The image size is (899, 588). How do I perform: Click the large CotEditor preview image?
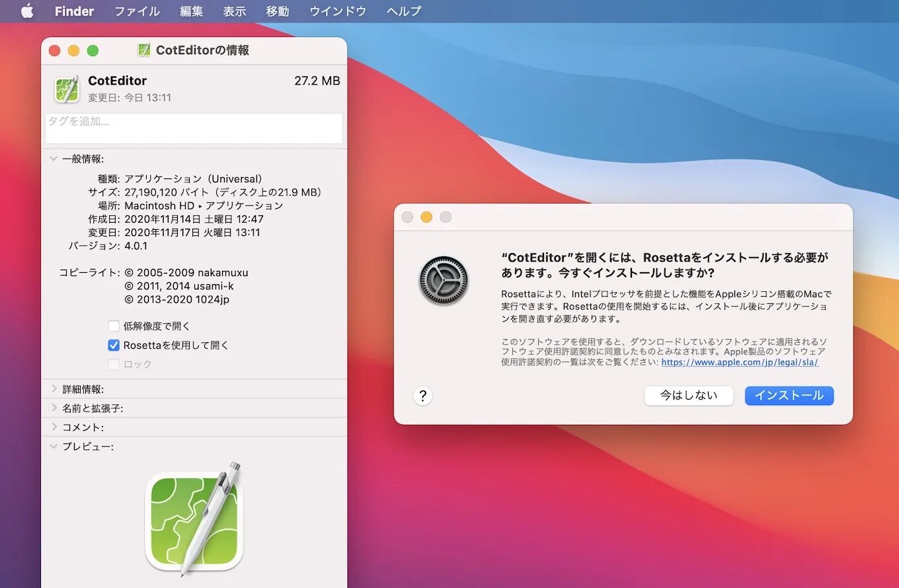[193, 519]
